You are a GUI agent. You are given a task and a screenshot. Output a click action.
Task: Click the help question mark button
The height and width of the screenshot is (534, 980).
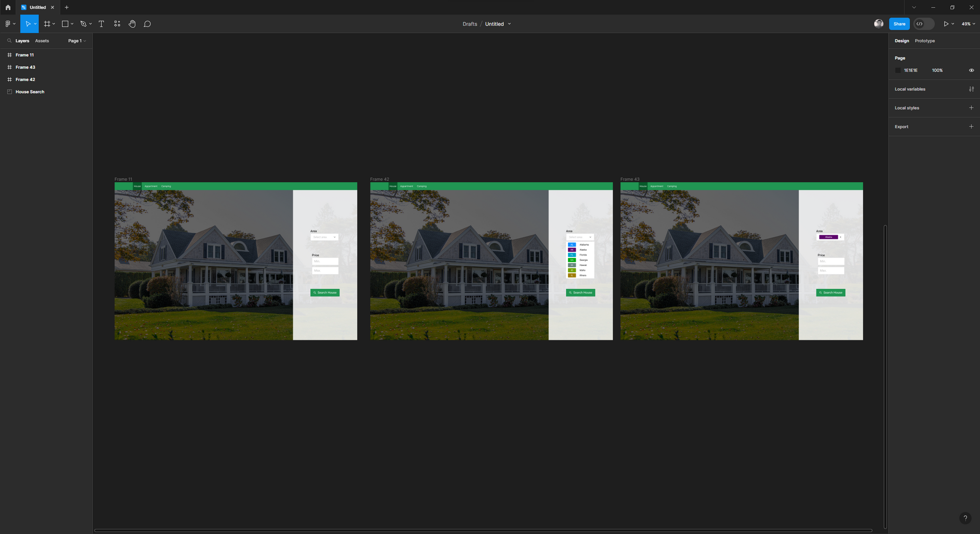pos(965,518)
